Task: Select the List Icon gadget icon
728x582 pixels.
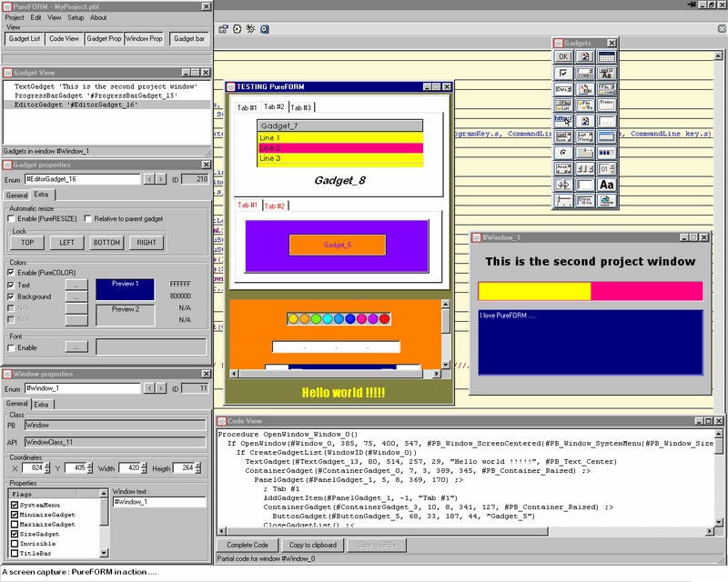Action: [x=563, y=137]
